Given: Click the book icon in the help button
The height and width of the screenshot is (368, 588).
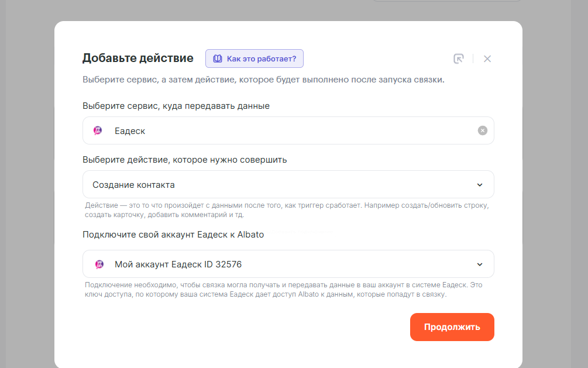Looking at the screenshot, I should click(218, 59).
